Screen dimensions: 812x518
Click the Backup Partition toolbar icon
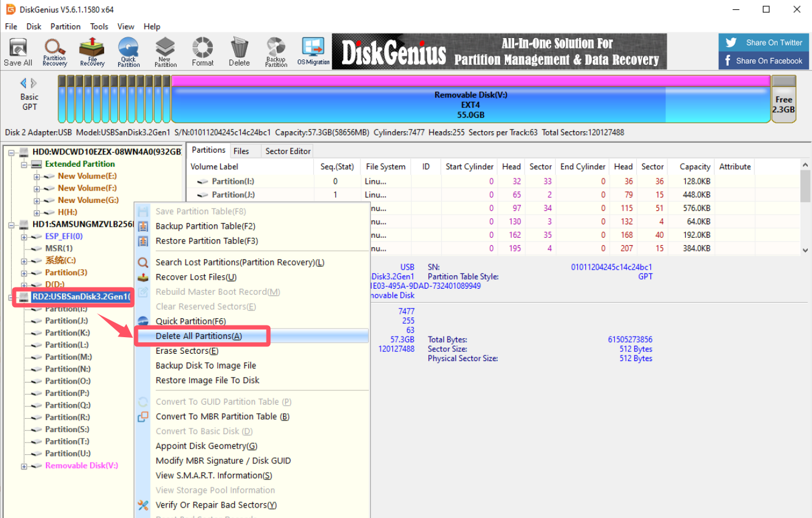tap(276, 51)
